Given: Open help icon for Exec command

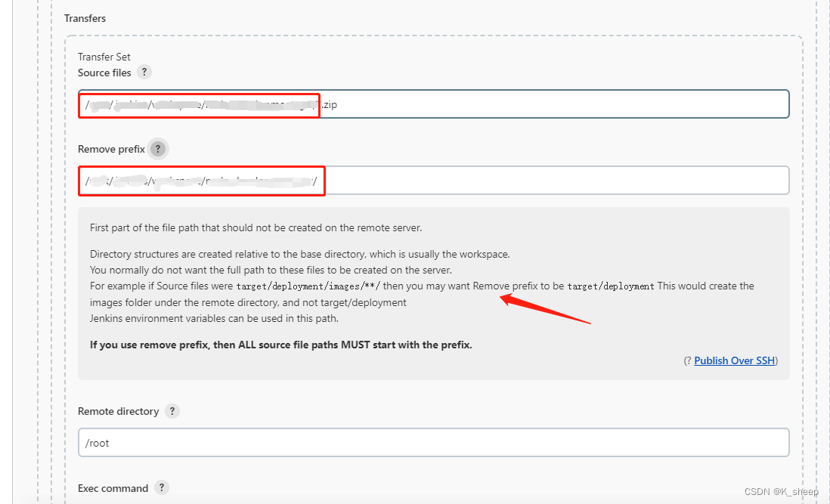Looking at the screenshot, I should [162, 487].
